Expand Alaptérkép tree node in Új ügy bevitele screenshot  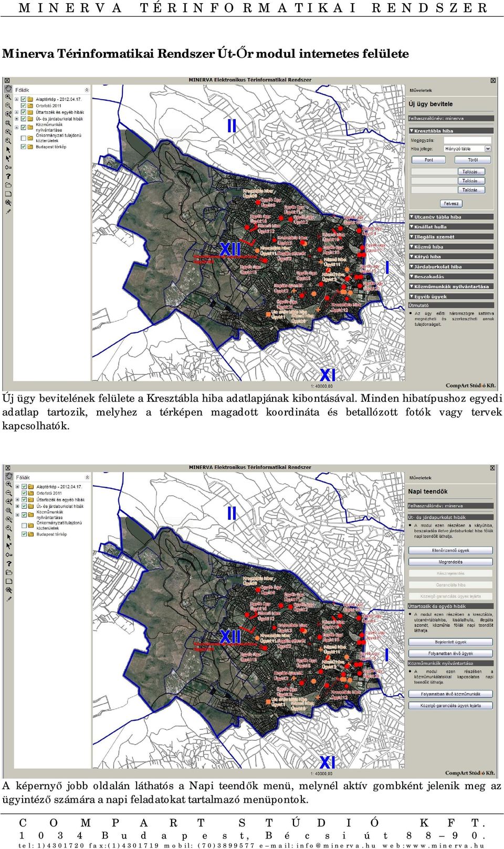(17, 99)
